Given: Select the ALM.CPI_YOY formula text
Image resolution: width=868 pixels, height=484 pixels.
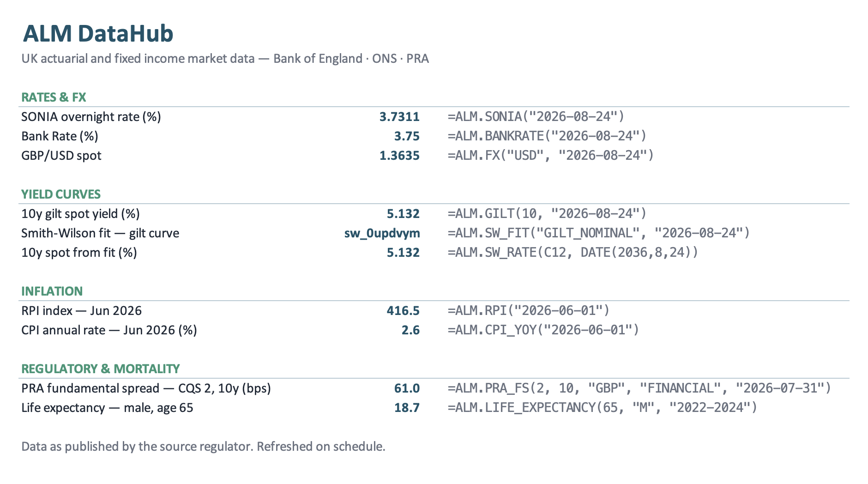Looking at the screenshot, I should point(543,330).
